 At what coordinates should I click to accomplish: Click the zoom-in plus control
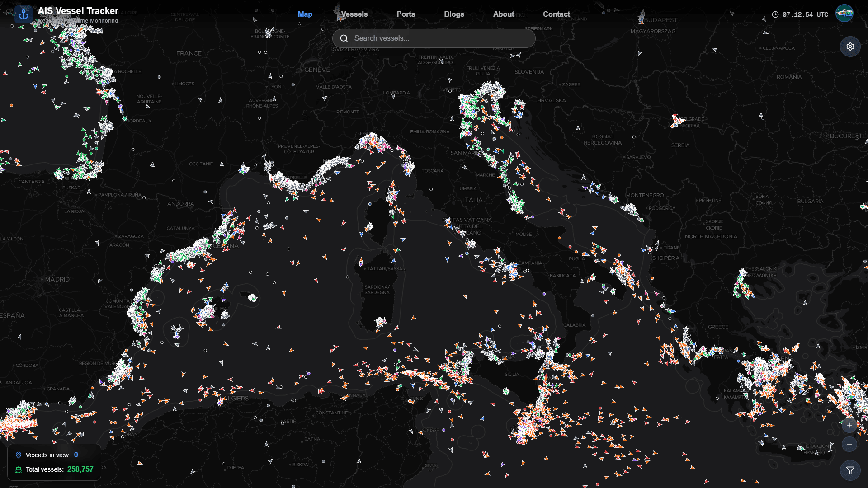click(849, 425)
